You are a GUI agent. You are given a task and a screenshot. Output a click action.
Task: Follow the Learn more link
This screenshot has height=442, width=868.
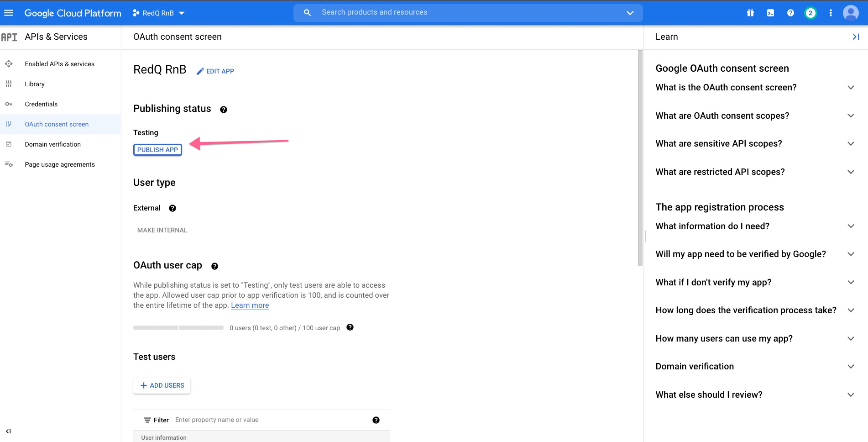point(250,305)
